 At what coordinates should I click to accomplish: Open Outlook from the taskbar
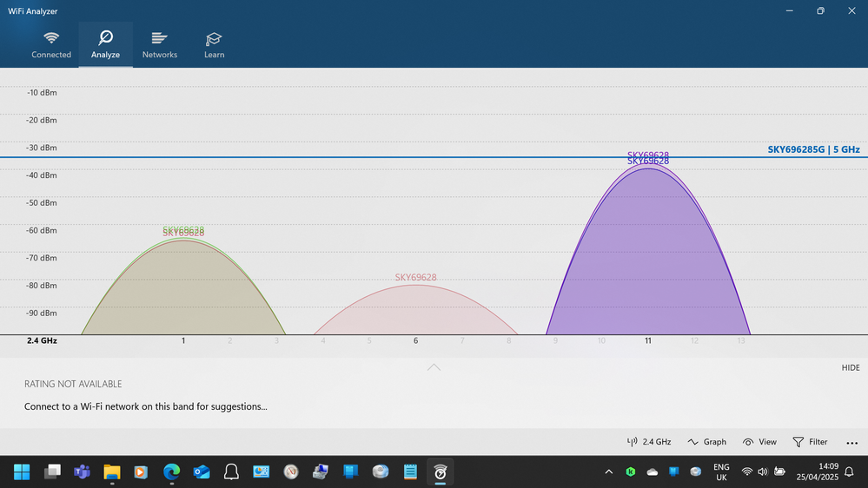[202, 472]
